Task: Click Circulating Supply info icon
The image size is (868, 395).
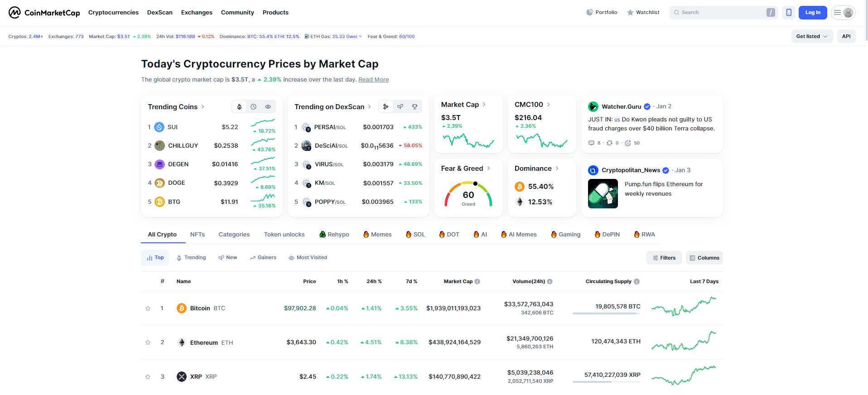Action: point(637,282)
